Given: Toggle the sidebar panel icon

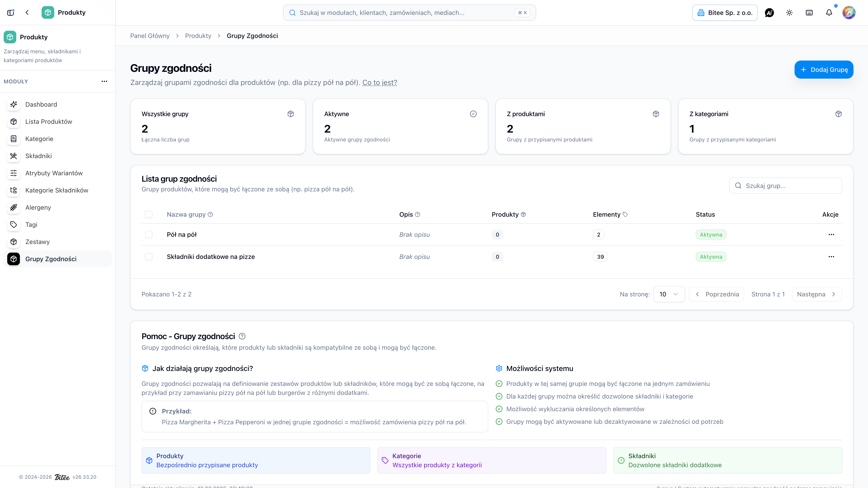Looking at the screenshot, I should point(11,12).
